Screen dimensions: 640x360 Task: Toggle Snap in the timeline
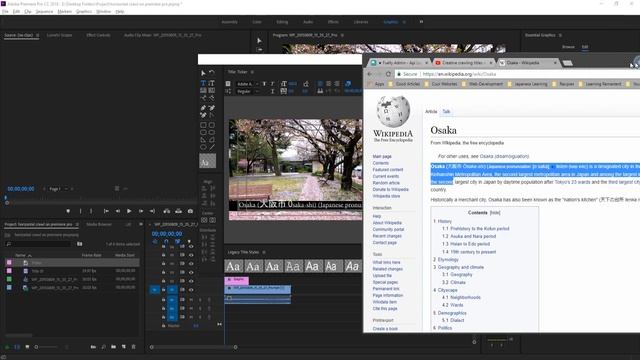166,242
